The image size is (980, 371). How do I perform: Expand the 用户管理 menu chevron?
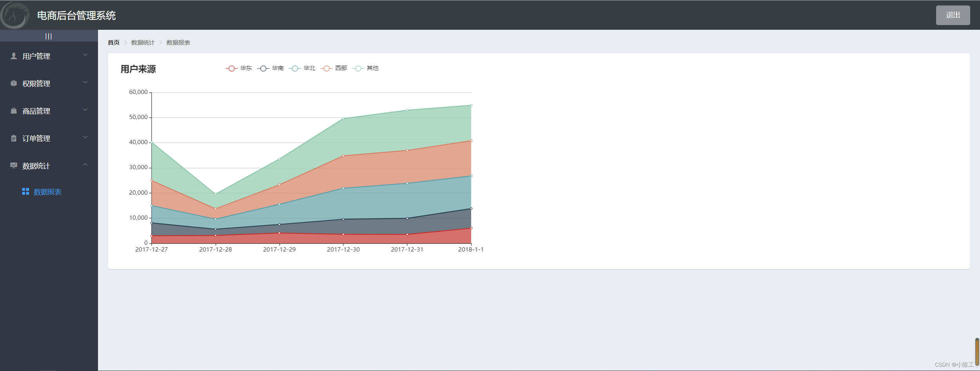tap(85, 55)
